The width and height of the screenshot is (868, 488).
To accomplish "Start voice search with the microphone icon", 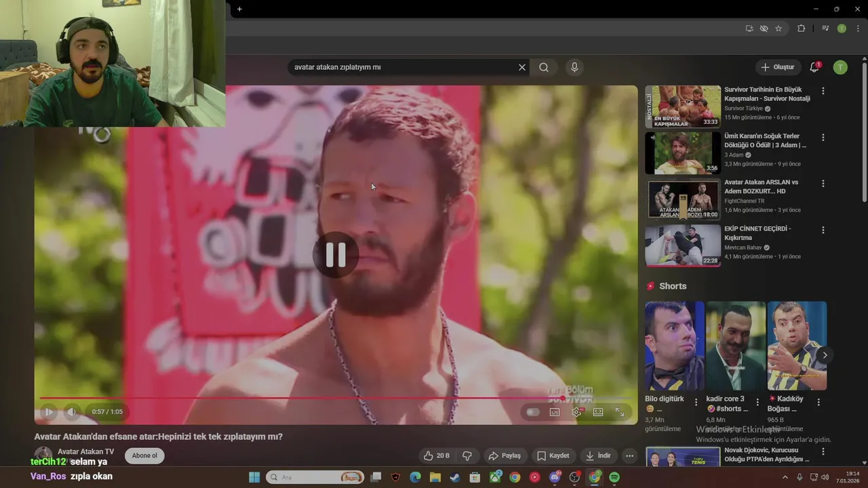I will (x=574, y=67).
